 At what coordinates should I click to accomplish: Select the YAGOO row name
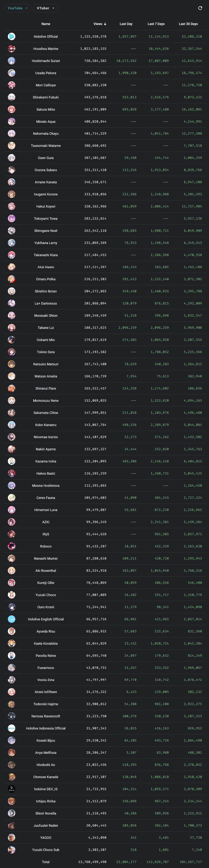pos(46,837)
